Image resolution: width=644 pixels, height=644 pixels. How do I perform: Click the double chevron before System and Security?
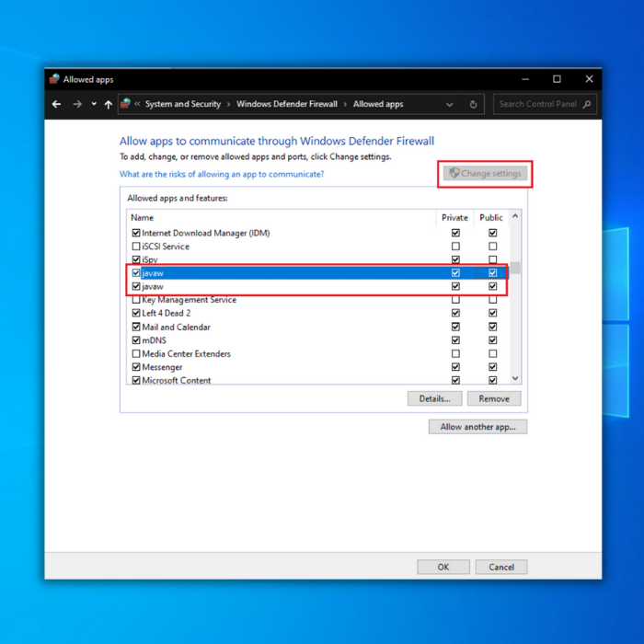point(137,104)
